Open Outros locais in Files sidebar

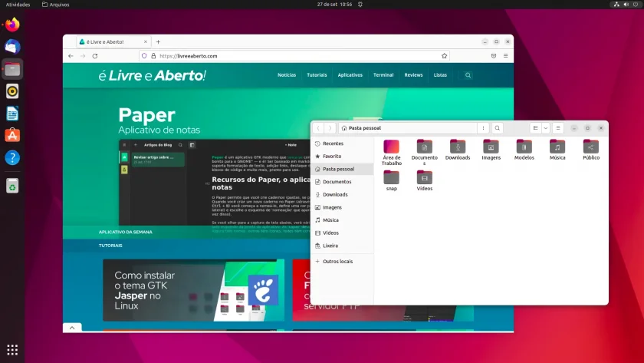[343, 261]
